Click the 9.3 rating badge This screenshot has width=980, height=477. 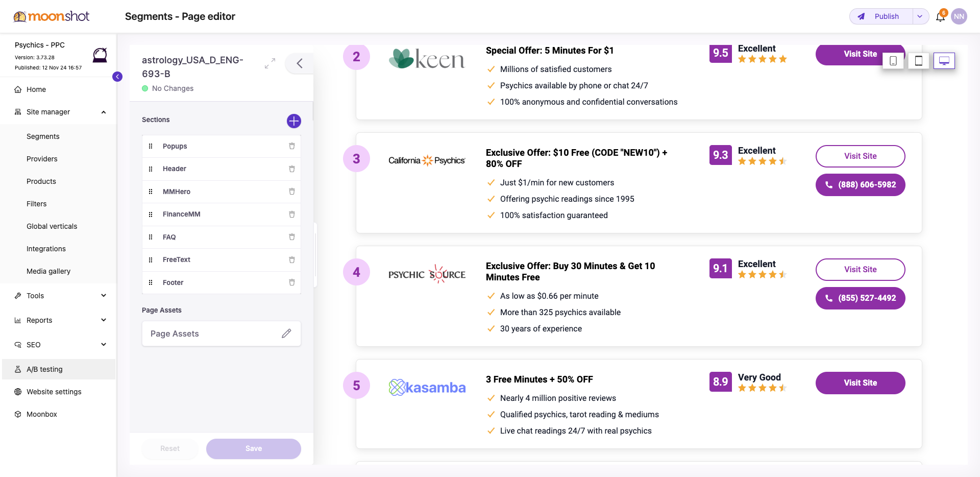pyautogui.click(x=720, y=155)
